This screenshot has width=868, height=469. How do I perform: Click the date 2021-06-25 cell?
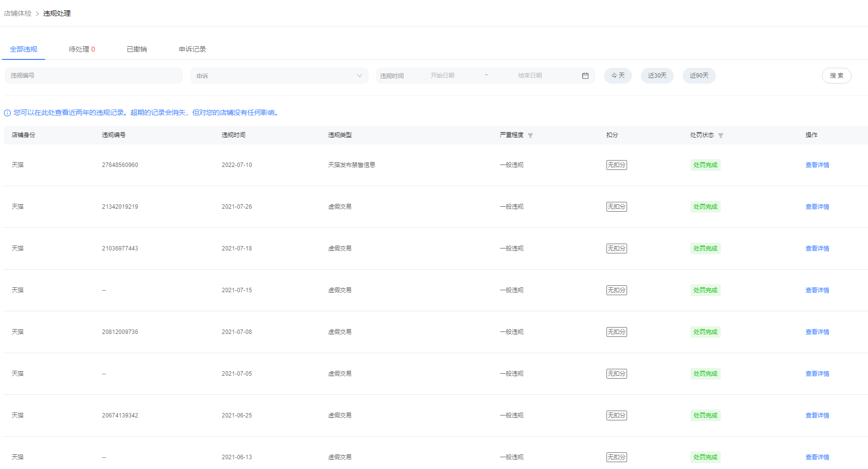pos(237,415)
